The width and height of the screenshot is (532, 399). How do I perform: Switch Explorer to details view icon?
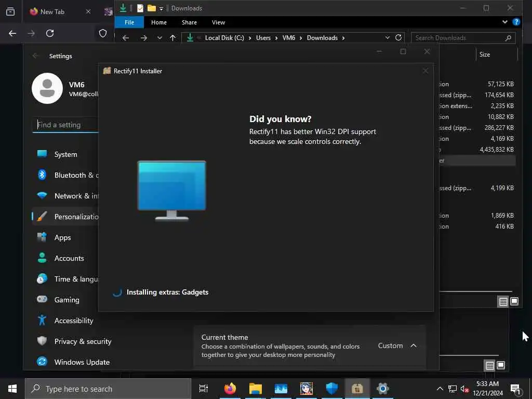pos(503,302)
